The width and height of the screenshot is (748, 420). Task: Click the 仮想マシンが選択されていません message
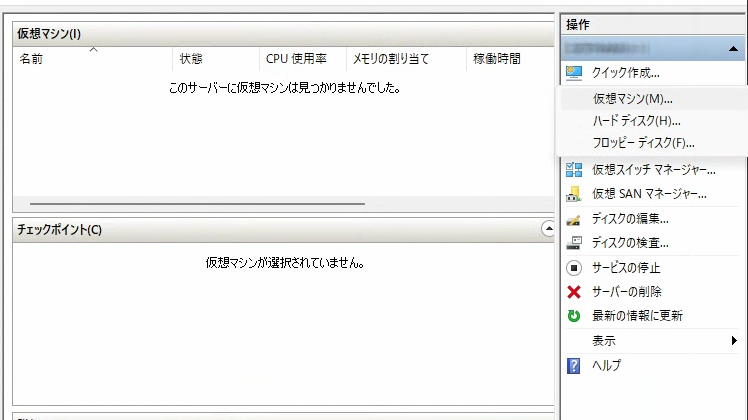pos(285,262)
